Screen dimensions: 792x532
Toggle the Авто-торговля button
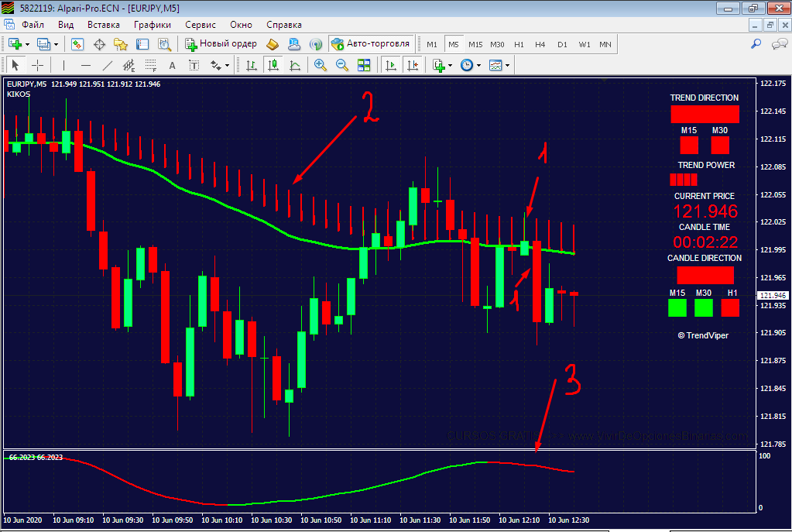coord(371,44)
